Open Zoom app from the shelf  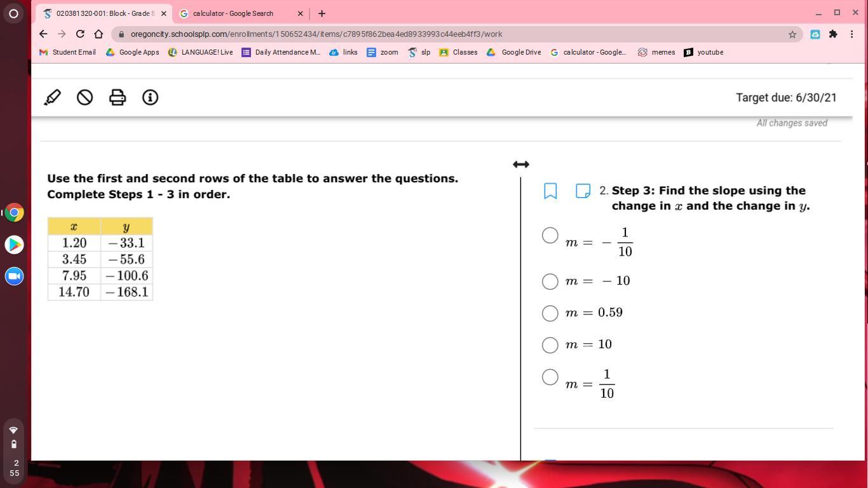14,276
